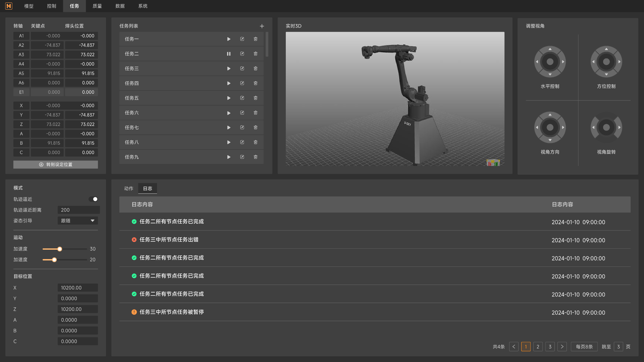Switch to the 质量 menu tab
644x362 pixels.
[97, 6]
